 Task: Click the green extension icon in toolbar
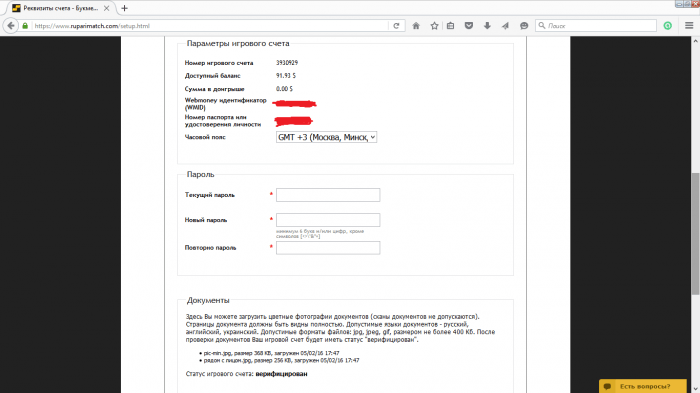(x=668, y=26)
